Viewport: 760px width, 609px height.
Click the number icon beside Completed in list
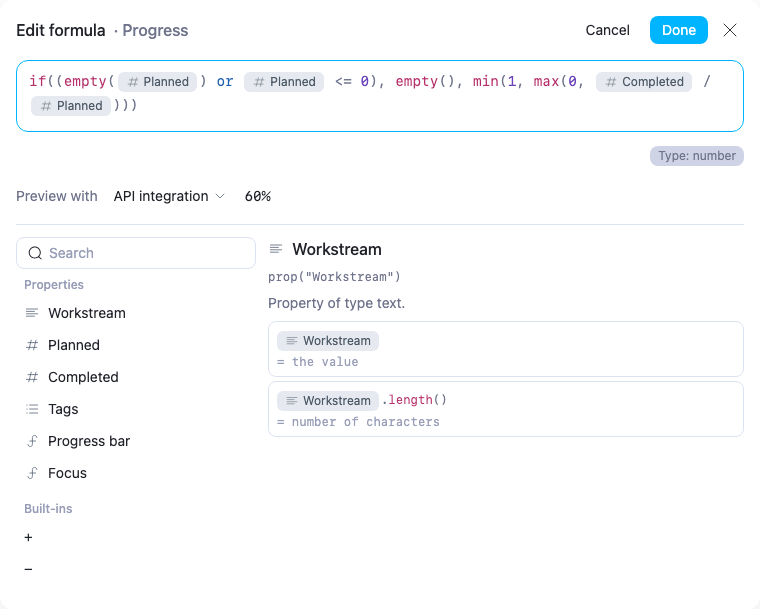[32, 377]
